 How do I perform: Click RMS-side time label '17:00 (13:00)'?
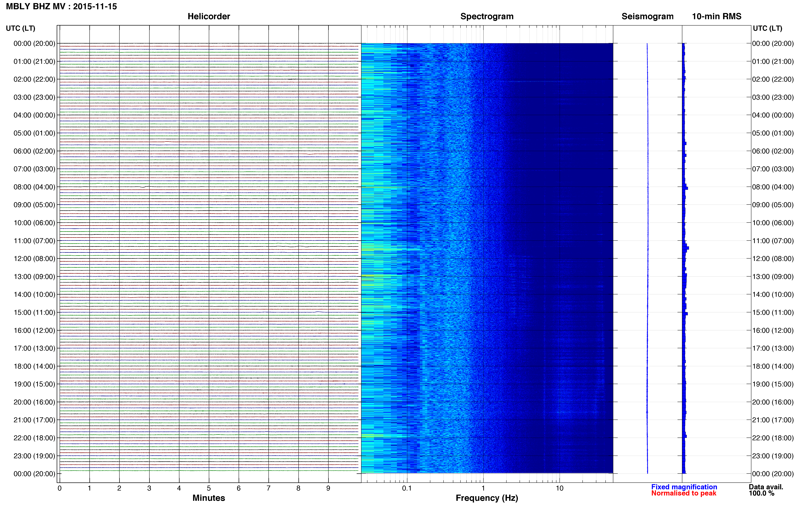tap(773, 348)
